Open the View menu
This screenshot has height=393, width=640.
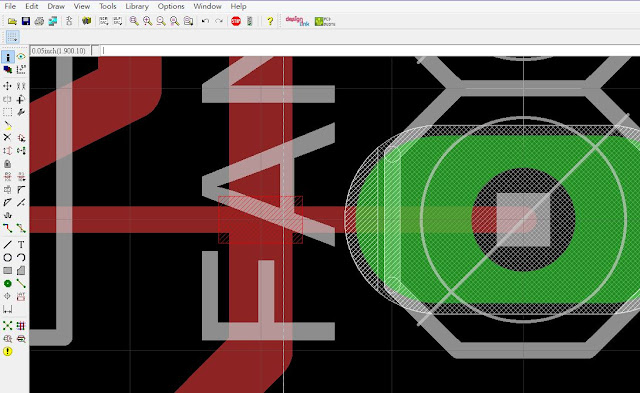(82, 6)
